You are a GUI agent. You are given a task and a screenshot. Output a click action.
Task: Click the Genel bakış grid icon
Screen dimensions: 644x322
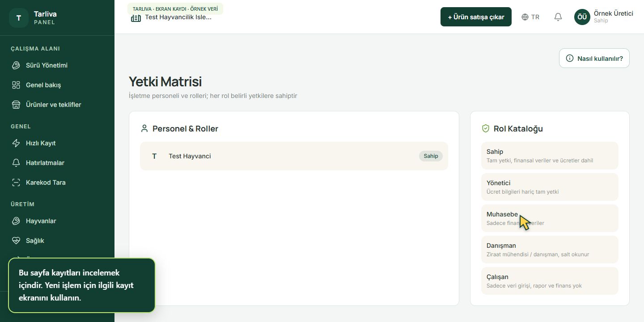16,85
